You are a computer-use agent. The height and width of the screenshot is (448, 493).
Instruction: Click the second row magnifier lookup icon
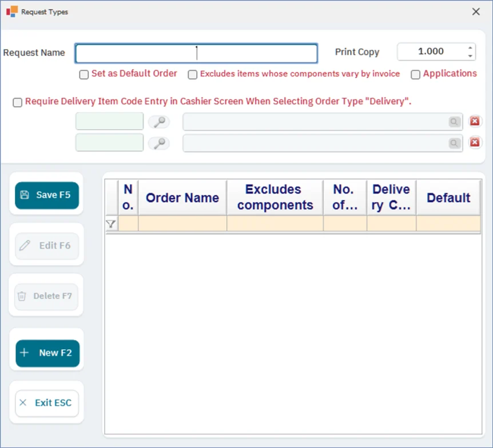click(x=159, y=143)
